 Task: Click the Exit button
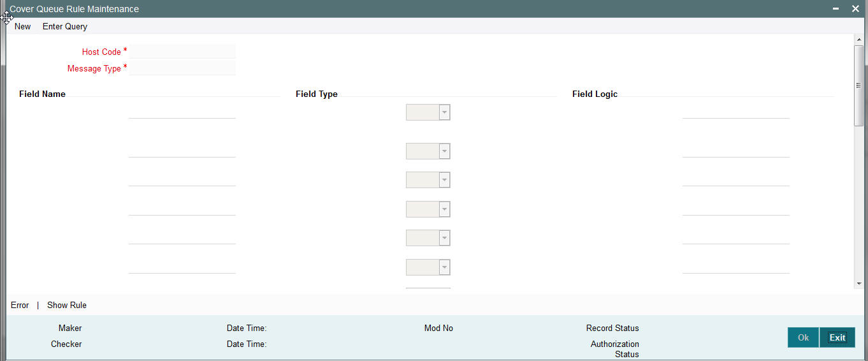coord(837,337)
